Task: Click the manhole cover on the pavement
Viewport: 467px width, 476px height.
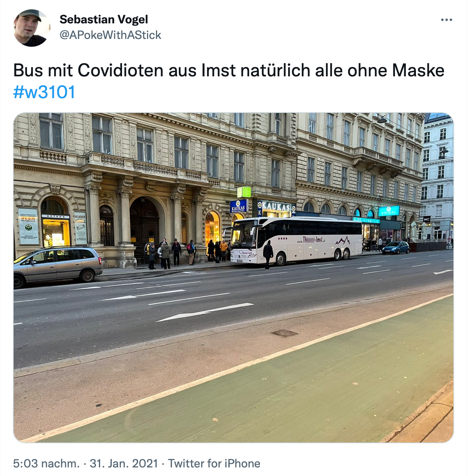Action: 284,333
